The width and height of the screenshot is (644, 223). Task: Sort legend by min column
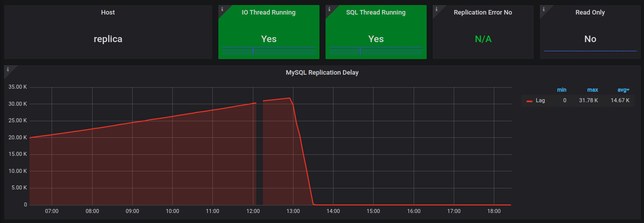(561, 90)
